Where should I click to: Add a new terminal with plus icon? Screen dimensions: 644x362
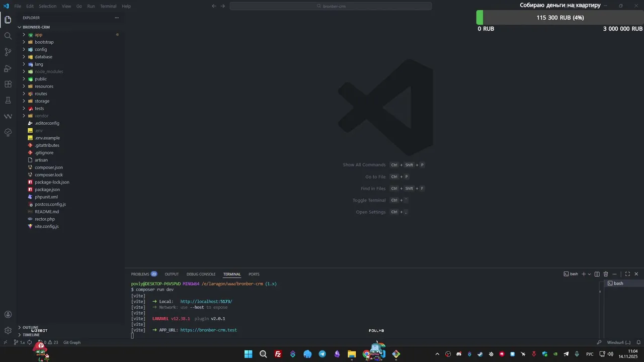584,274
